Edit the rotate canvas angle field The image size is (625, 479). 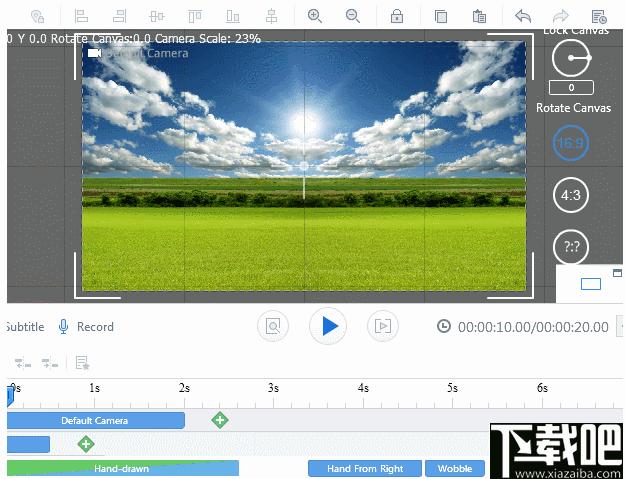point(571,87)
